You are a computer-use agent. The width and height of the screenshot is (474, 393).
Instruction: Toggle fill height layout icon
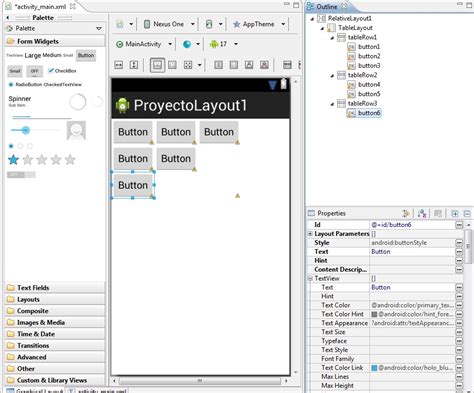[x=134, y=65]
